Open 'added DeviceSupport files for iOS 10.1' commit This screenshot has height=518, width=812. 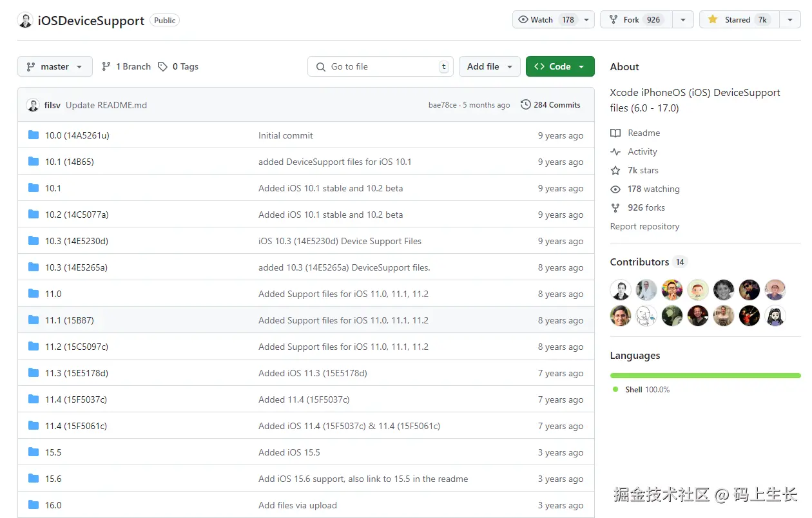click(x=334, y=162)
